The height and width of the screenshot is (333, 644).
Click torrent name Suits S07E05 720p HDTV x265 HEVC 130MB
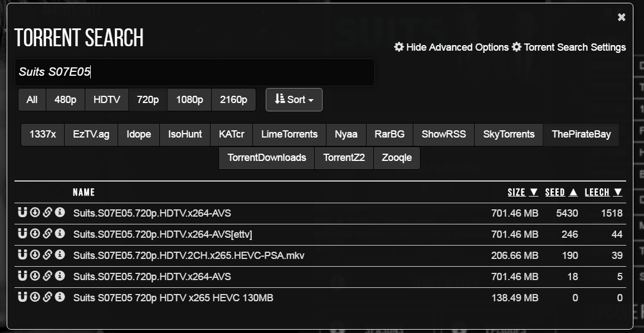[173, 298]
